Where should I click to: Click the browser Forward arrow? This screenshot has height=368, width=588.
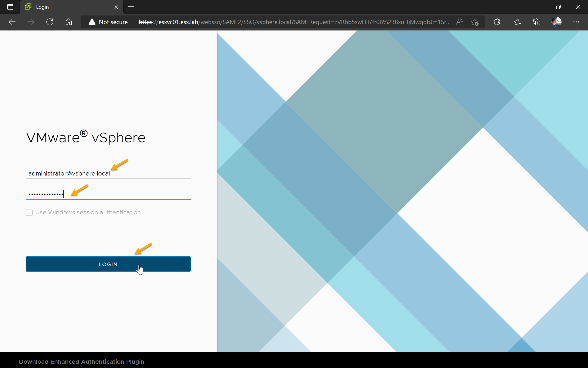(31, 22)
